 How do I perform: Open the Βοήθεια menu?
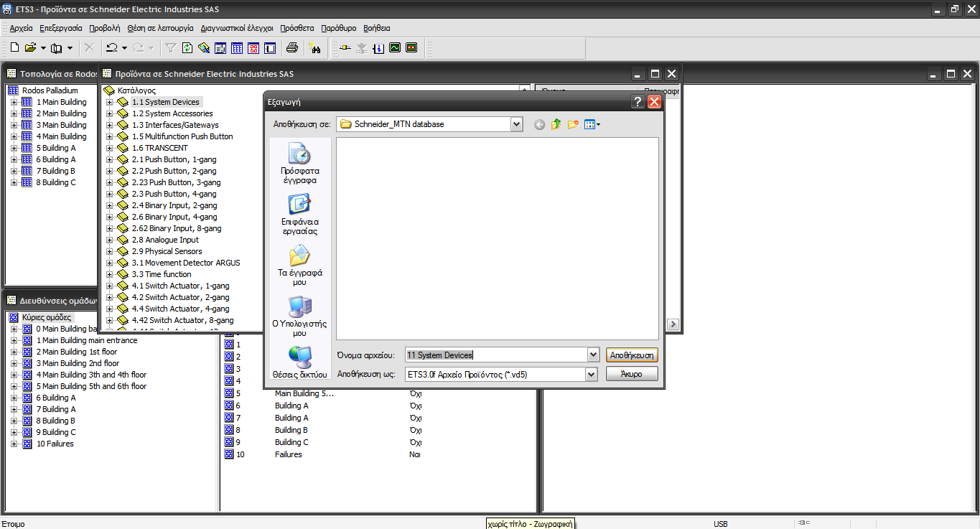coord(377,28)
